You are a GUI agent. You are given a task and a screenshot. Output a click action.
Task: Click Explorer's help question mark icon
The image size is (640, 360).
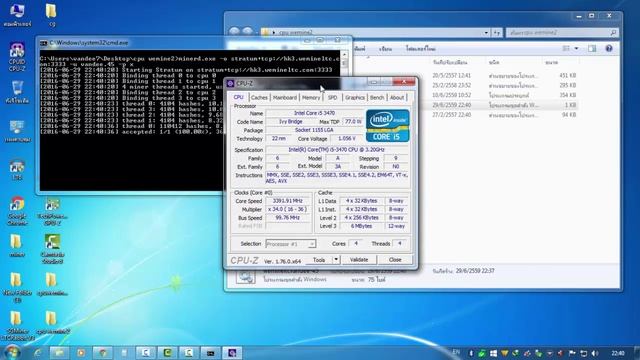pos(609,49)
